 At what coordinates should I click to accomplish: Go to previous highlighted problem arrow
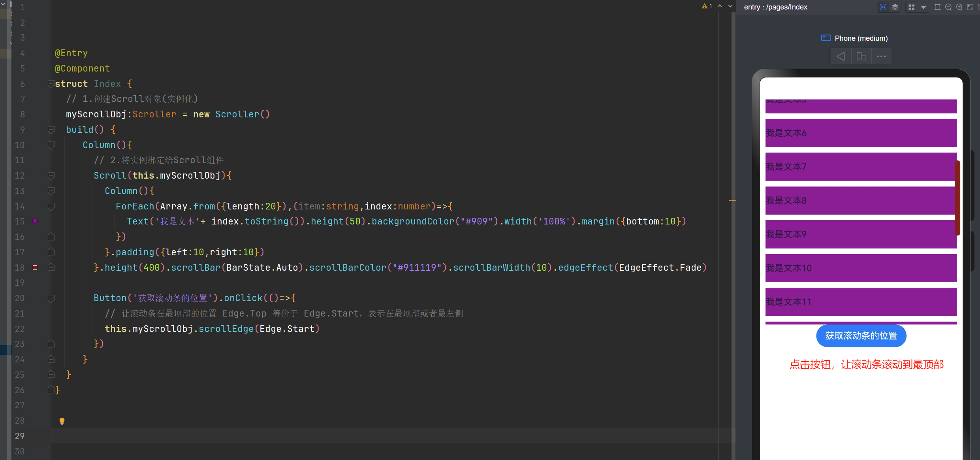tap(720, 6)
